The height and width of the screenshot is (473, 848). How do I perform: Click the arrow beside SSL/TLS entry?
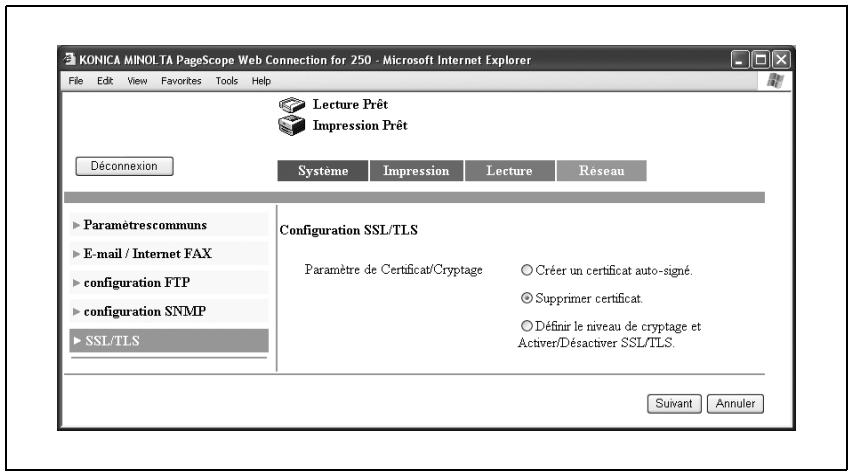tap(77, 341)
